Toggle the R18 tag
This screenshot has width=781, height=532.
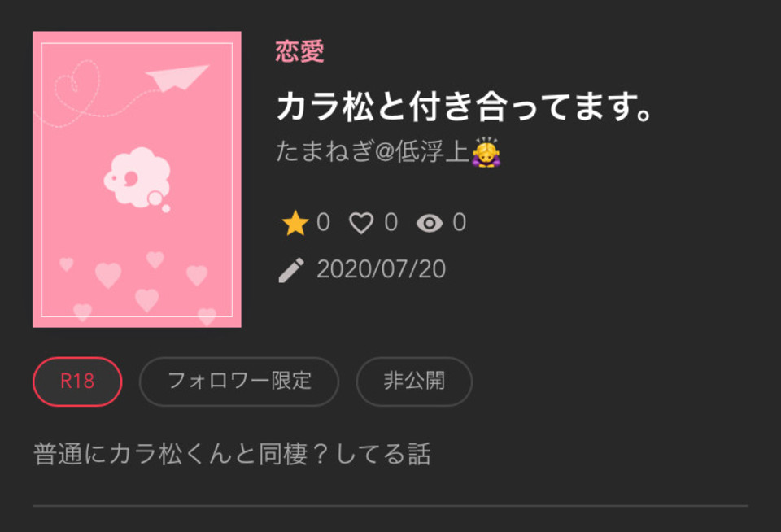click(x=77, y=382)
